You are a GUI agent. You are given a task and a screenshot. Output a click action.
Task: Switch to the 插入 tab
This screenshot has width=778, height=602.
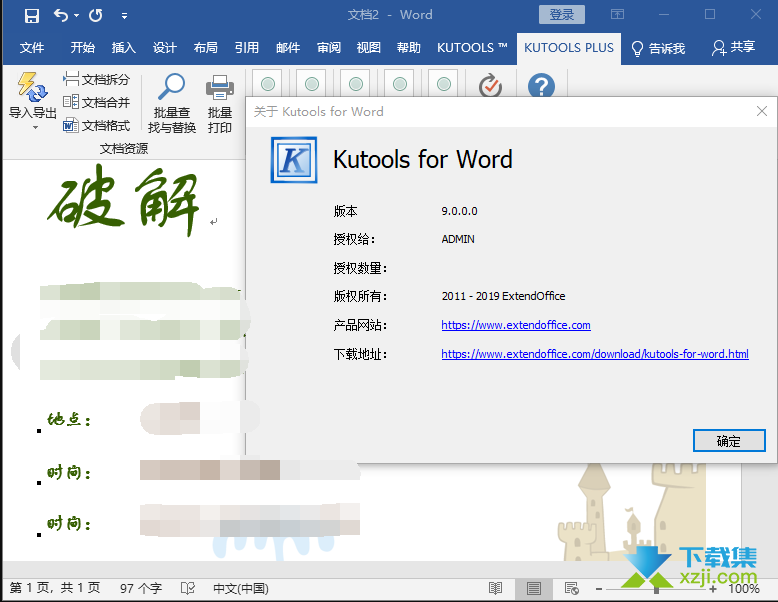click(124, 48)
